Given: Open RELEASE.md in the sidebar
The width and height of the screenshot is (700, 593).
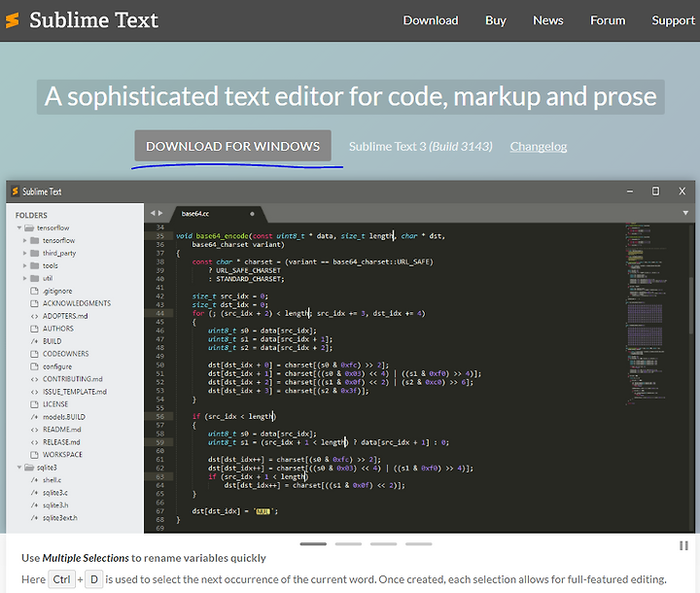Looking at the screenshot, I should 61,442.
